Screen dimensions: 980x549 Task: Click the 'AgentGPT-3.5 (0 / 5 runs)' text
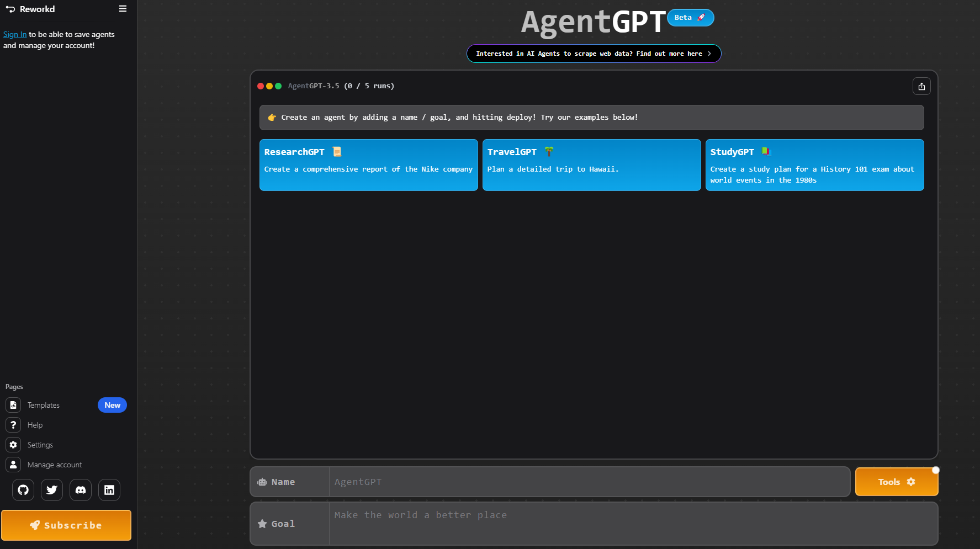click(341, 86)
